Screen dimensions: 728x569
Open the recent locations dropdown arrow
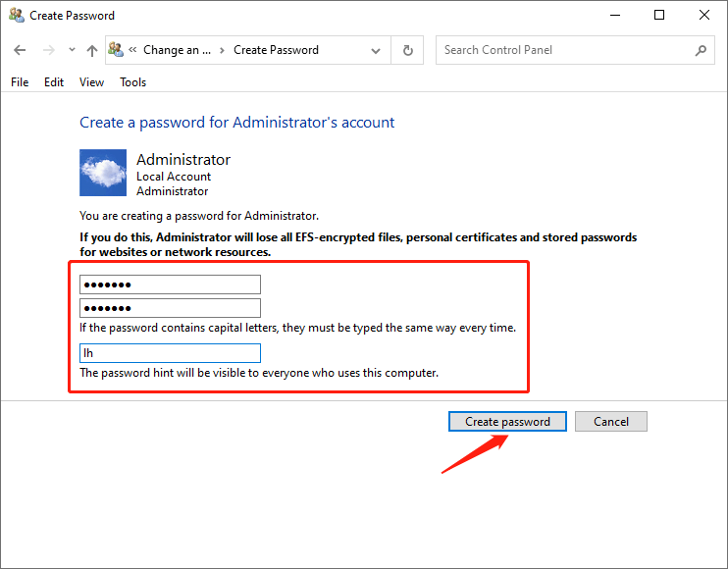[x=72, y=50]
